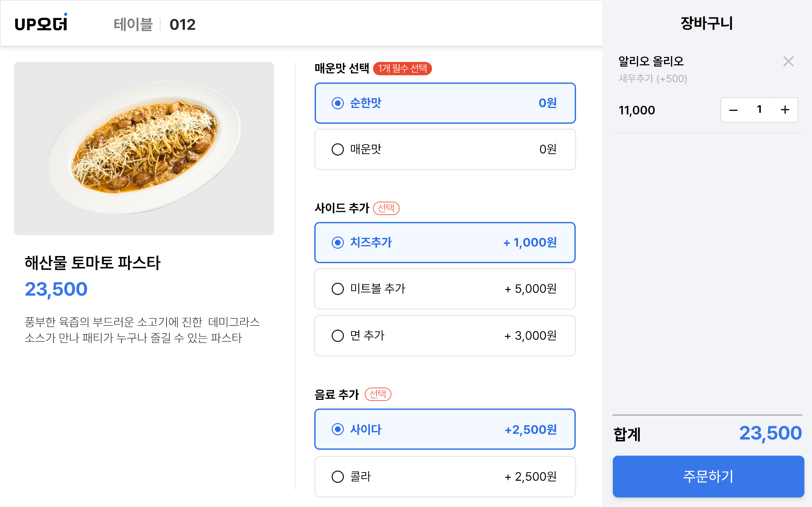
Task: Remove 알리오 올리오 from cart with X icon
Action: pyautogui.click(x=788, y=61)
